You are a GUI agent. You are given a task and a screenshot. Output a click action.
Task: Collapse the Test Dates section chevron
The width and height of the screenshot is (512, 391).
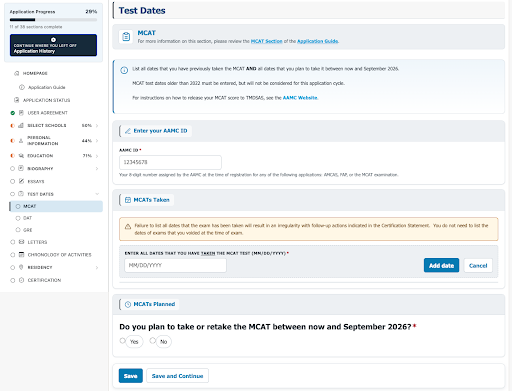click(97, 194)
